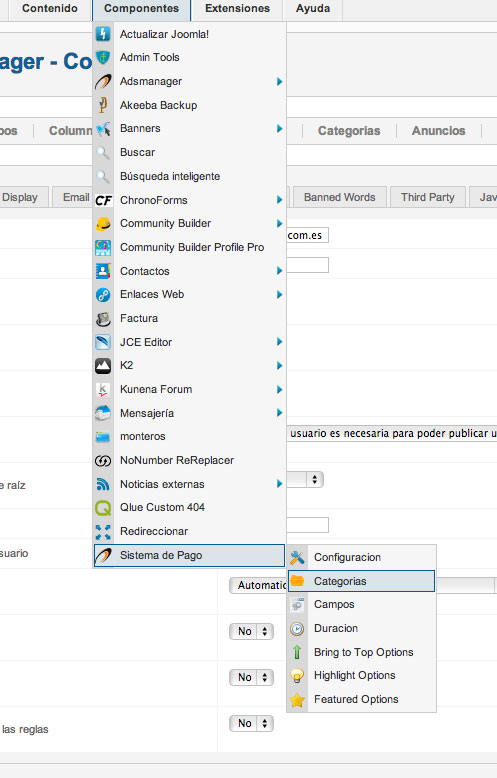Open the Categorias link in submenu bar
This screenshot has height=778, width=497.
[x=349, y=131]
